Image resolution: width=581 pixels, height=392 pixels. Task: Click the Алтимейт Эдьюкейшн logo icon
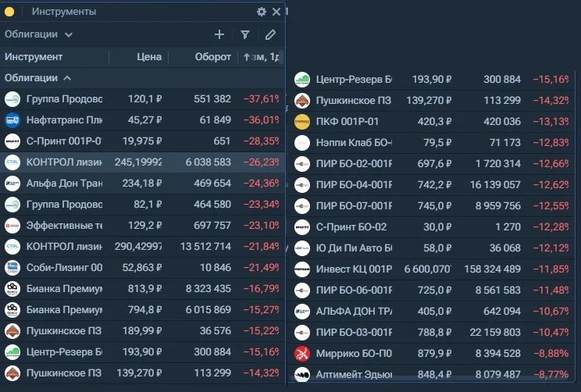click(302, 374)
